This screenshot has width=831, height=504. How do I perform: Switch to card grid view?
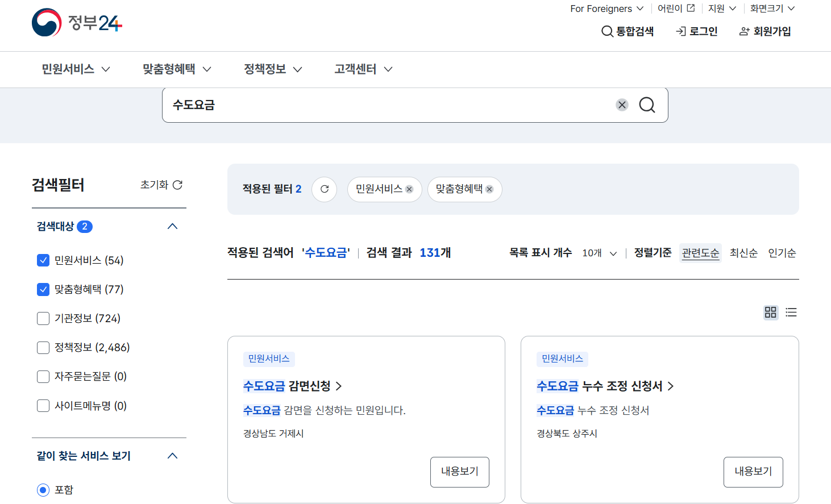coord(771,312)
